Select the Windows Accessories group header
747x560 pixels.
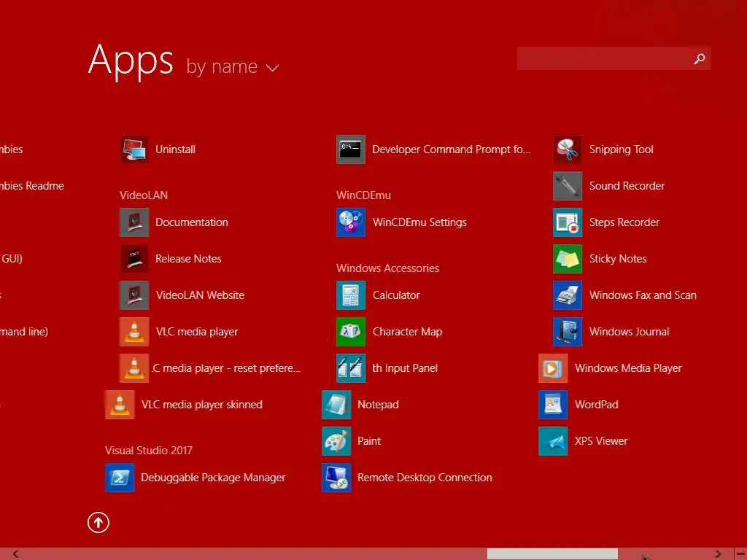click(x=388, y=268)
